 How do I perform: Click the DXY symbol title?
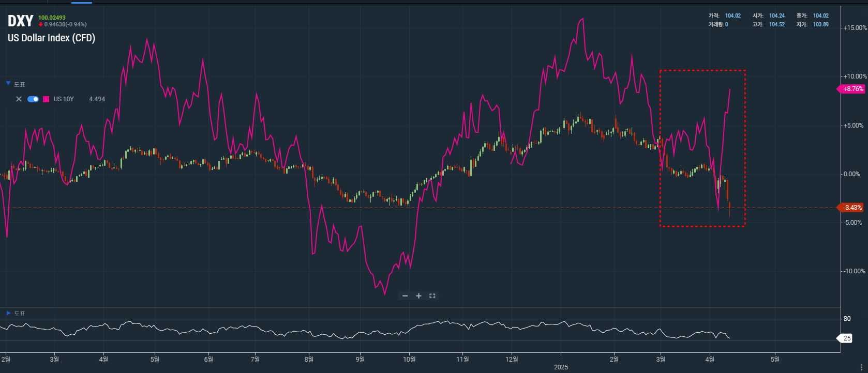[x=20, y=21]
